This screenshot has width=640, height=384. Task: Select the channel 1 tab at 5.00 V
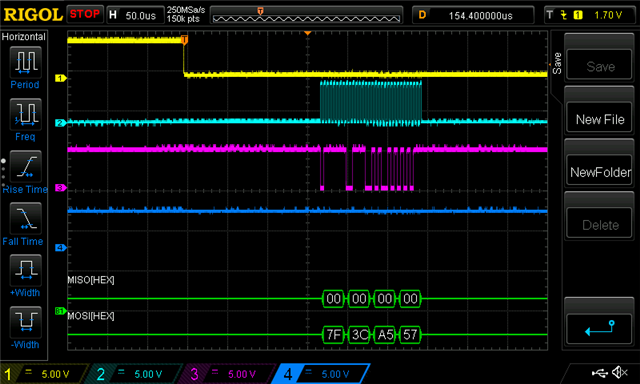(x=44, y=374)
